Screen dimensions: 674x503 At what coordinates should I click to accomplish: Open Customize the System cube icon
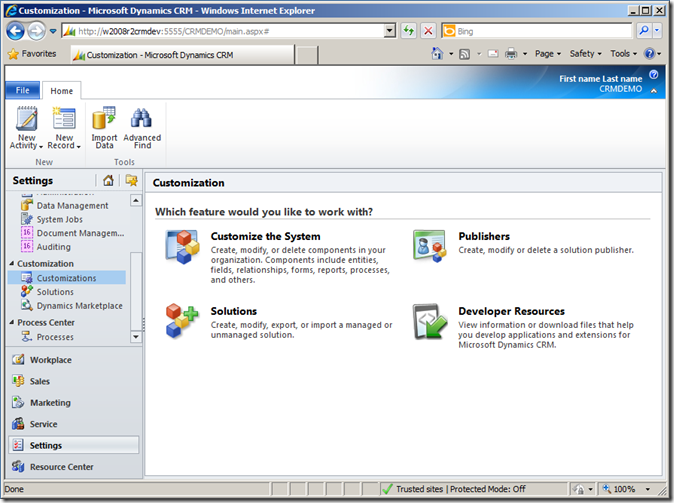pyautogui.click(x=183, y=246)
